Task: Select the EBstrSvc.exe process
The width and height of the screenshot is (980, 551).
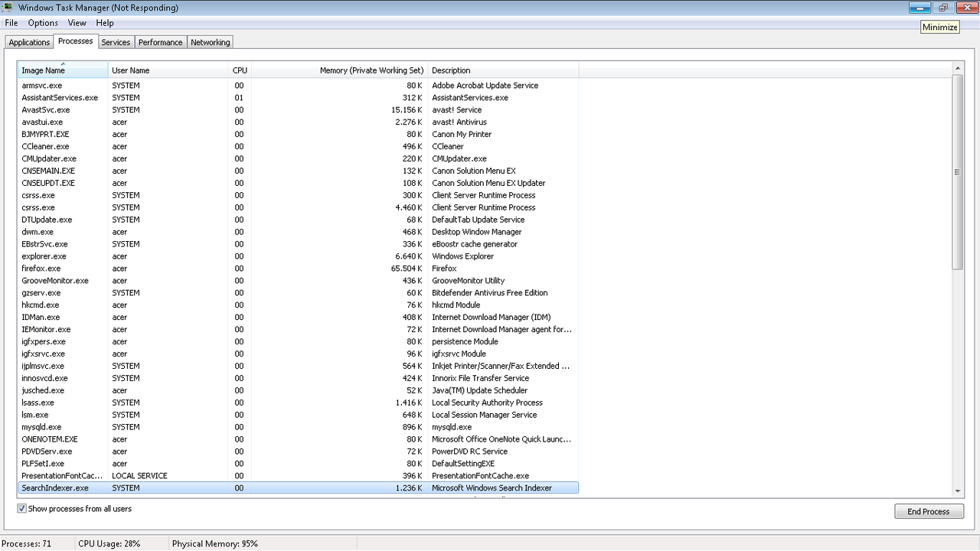Action: (299, 244)
